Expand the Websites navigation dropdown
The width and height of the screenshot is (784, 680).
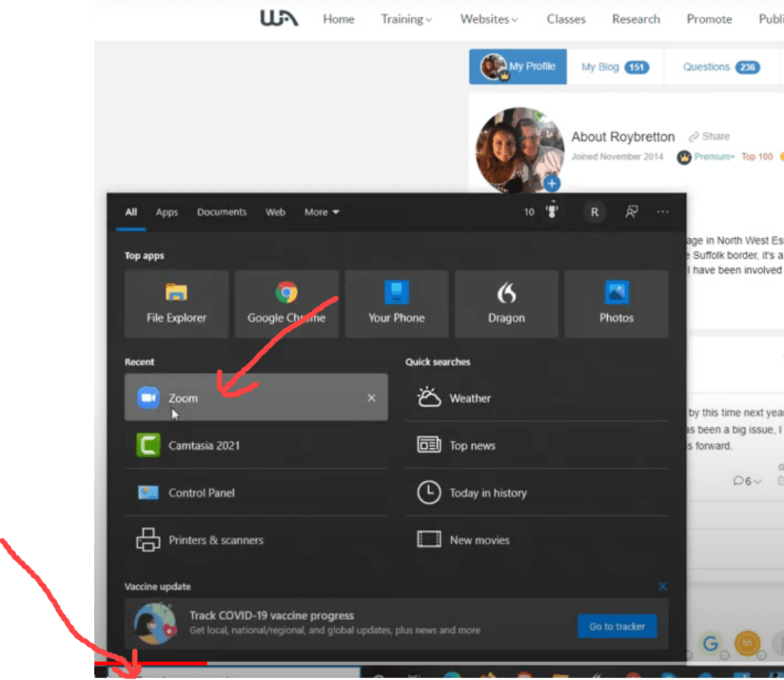[488, 19]
